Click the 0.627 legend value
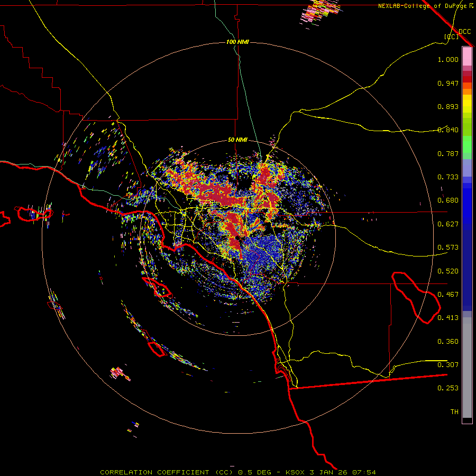476x476 pixels. pos(448,224)
